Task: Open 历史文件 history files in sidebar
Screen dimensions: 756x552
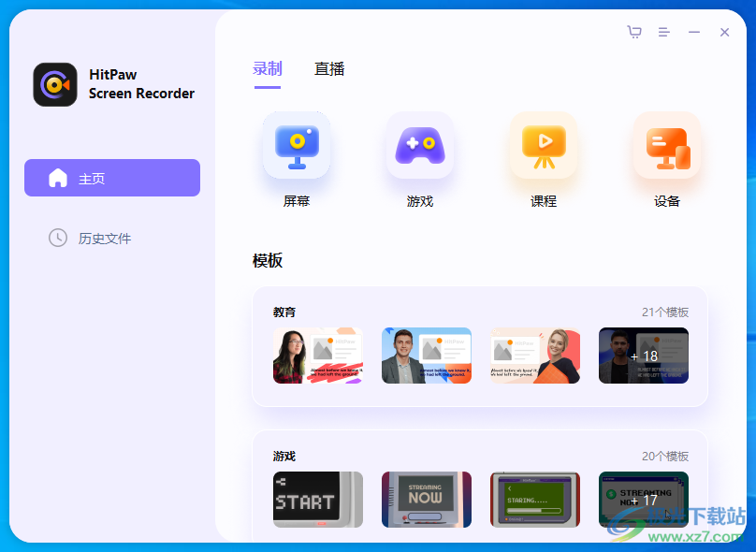Action: point(101,238)
